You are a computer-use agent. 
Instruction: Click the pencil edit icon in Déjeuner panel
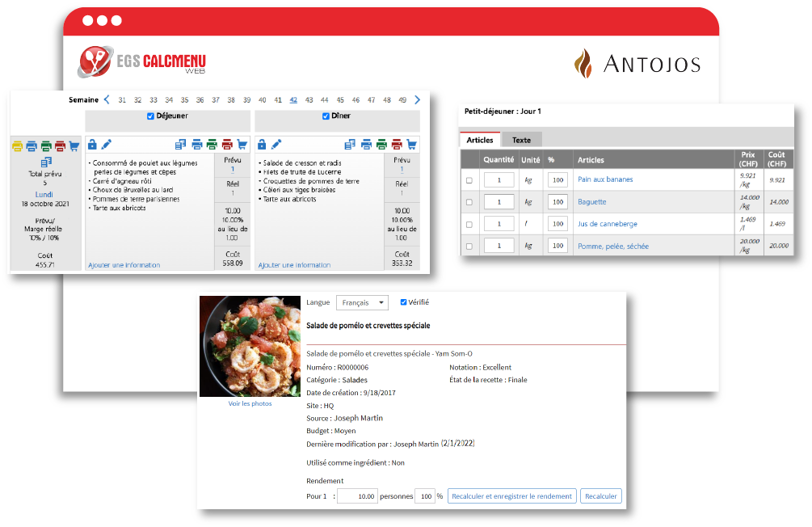pyautogui.click(x=106, y=144)
